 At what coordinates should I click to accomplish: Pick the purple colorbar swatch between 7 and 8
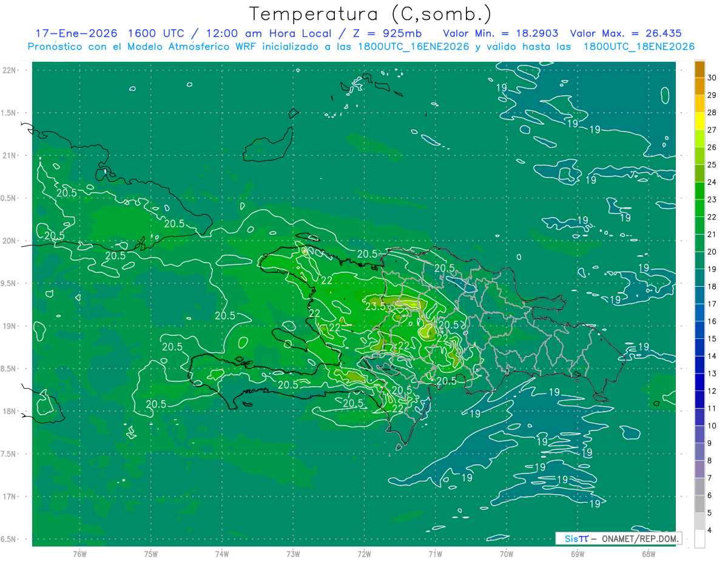coord(699,470)
